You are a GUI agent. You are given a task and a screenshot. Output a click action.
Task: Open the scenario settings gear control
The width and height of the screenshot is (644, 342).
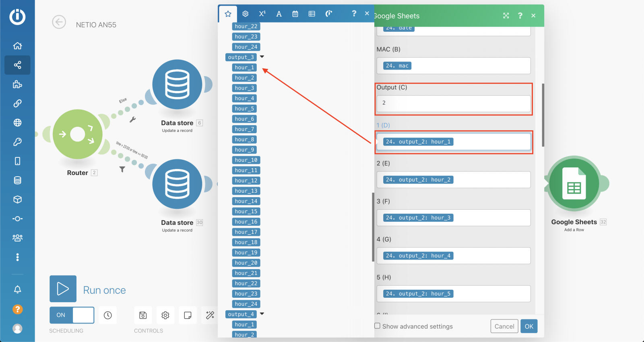165,315
